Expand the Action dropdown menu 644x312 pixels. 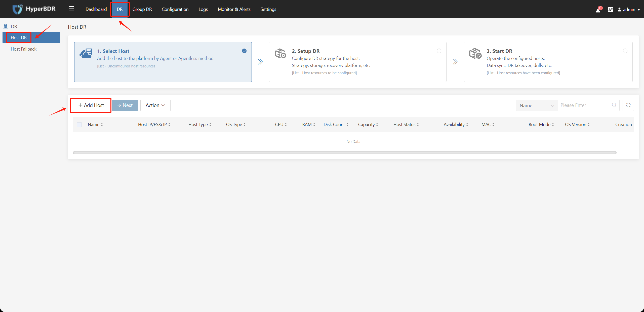click(155, 105)
